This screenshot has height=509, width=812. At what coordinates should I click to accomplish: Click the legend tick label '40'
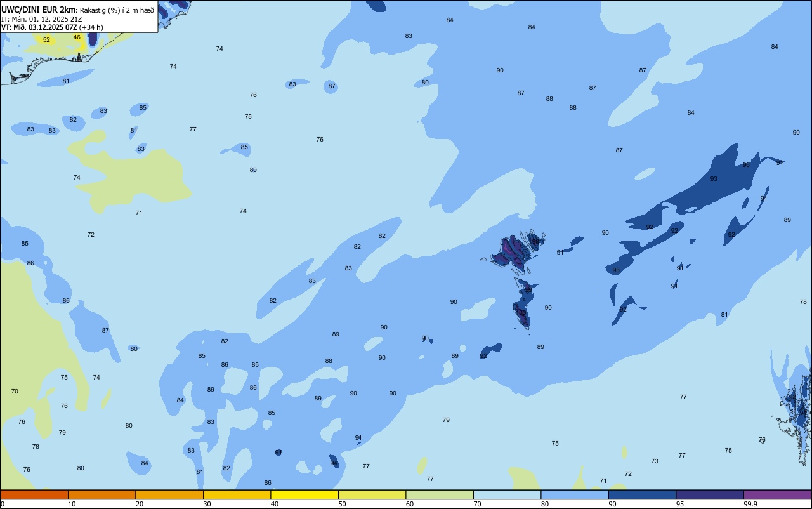point(275,504)
